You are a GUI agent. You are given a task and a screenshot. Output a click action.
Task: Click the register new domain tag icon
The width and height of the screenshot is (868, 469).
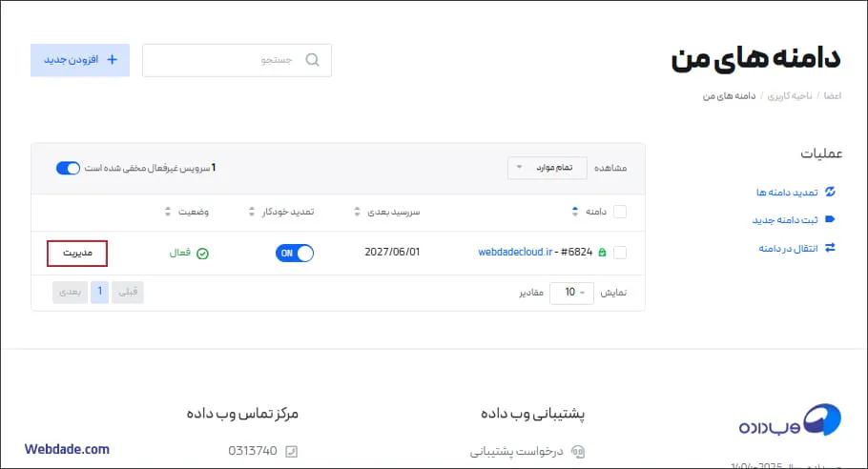[830, 219]
